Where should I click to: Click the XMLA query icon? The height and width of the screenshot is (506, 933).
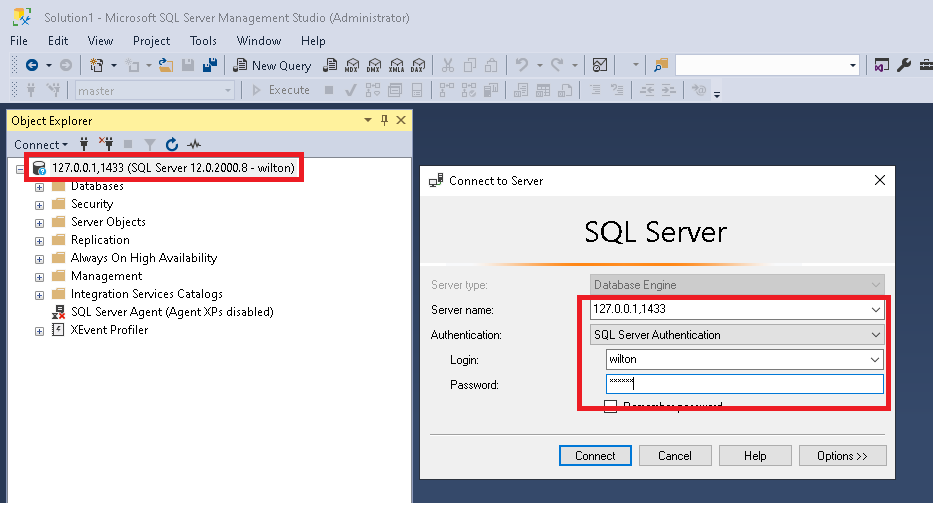(x=396, y=65)
